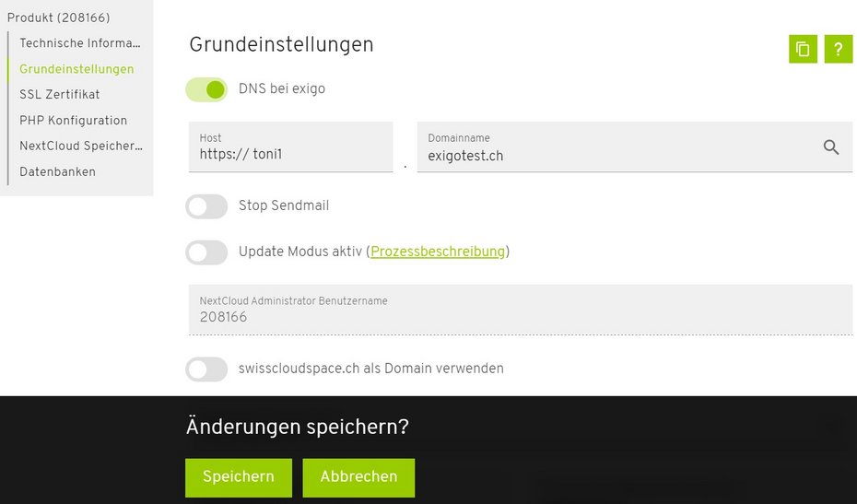857x504 pixels.
Task: Open PHP Konfiguration in the sidebar
Action: pos(73,121)
